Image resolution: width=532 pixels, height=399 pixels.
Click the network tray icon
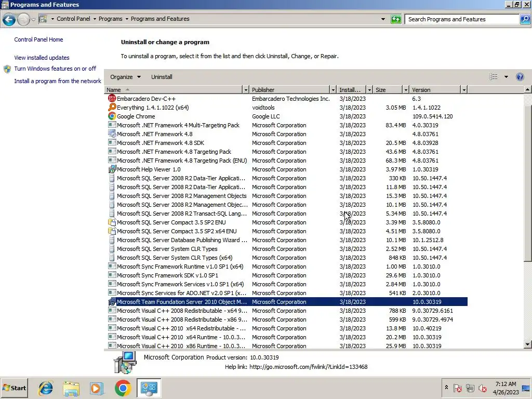point(470,388)
